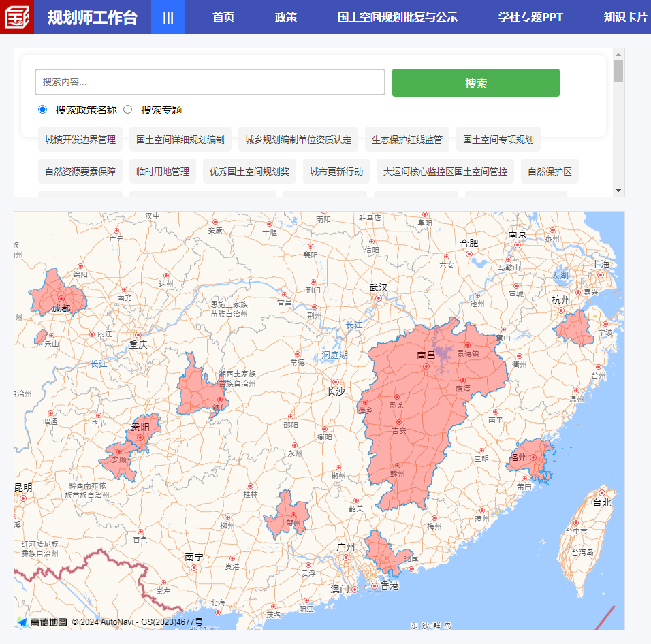651x644 pixels.
Task: Click the 赣州 city marker
Action: (x=397, y=466)
